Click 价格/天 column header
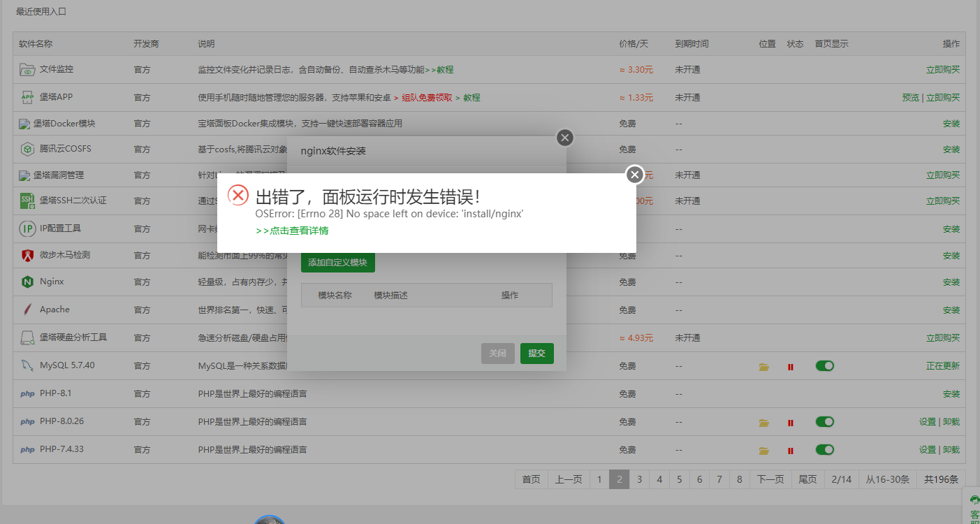The image size is (980, 524). tap(634, 44)
